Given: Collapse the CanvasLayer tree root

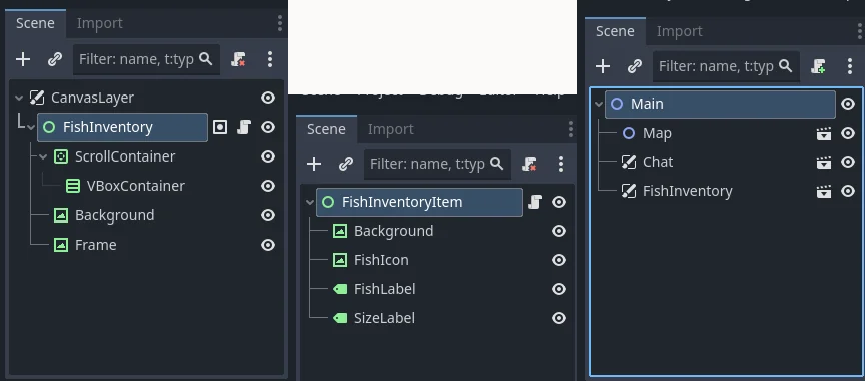Looking at the screenshot, I should tap(19, 98).
